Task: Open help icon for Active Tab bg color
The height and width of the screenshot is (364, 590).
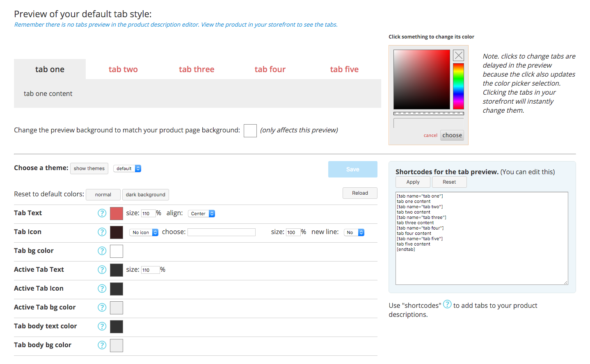Action: [x=102, y=307]
